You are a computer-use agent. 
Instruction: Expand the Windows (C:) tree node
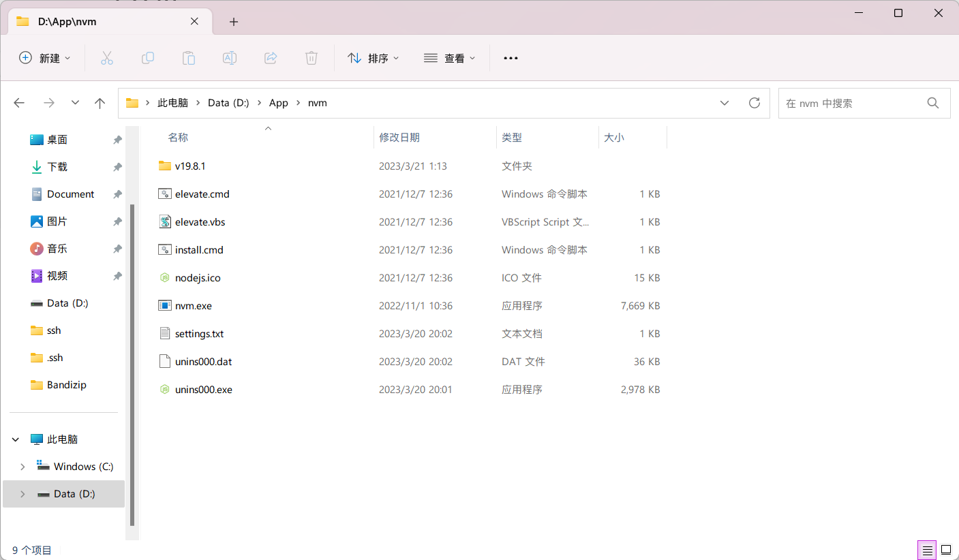[x=22, y=467]
